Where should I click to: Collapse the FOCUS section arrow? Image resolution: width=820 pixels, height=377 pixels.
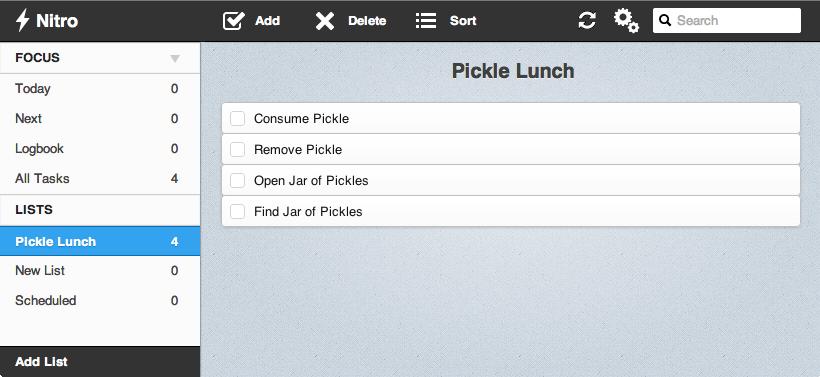pos(175,59)
